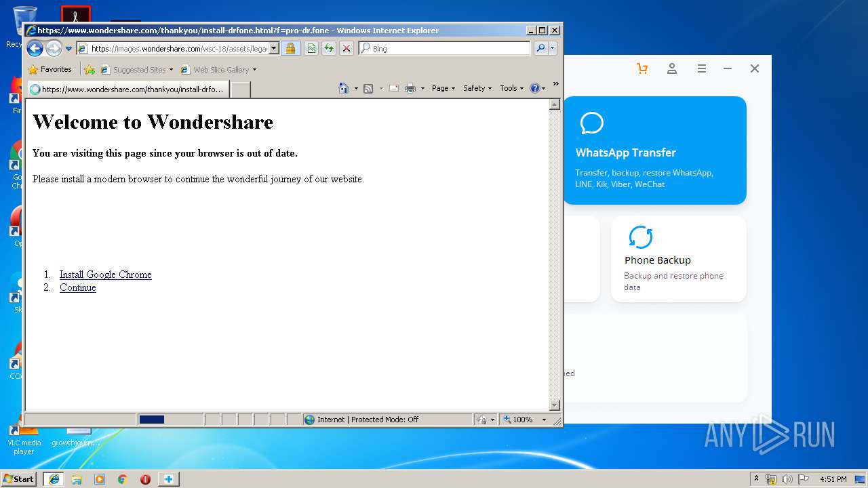Stop loading with the red X icon

pyautogui.click(x=347, y=48)
